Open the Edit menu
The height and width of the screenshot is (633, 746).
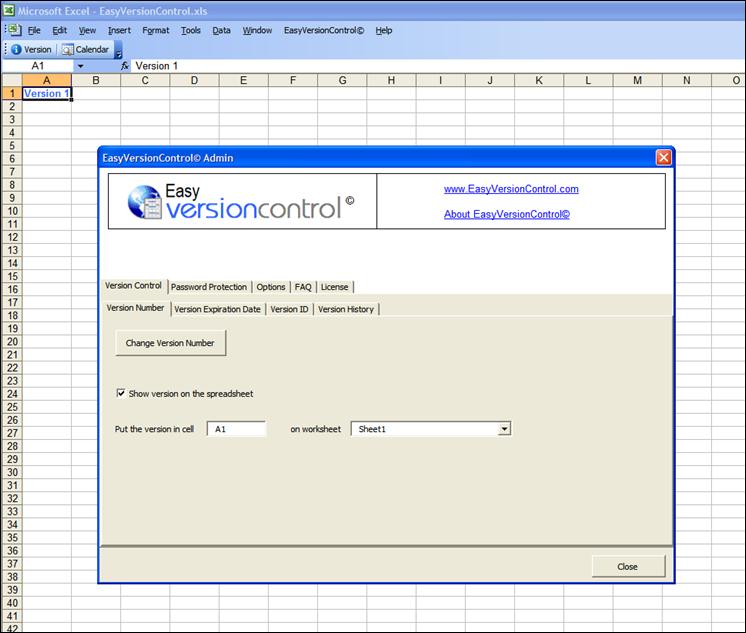tap(59, 30)
